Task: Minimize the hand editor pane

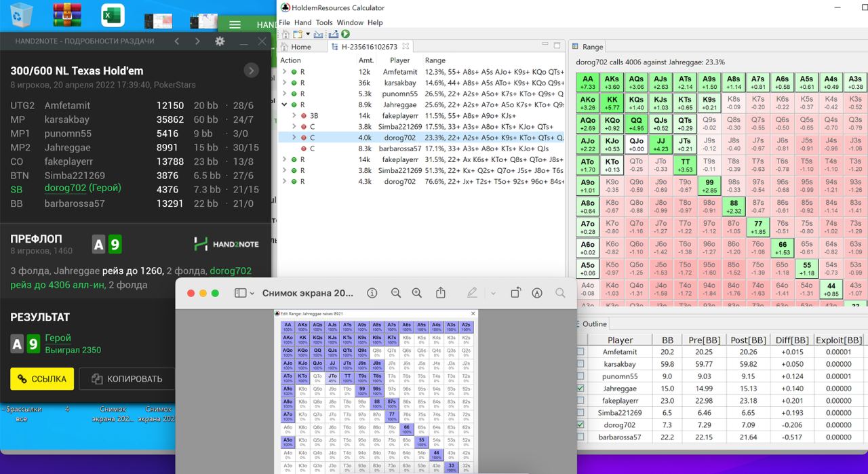Action: tap(545, 45)
